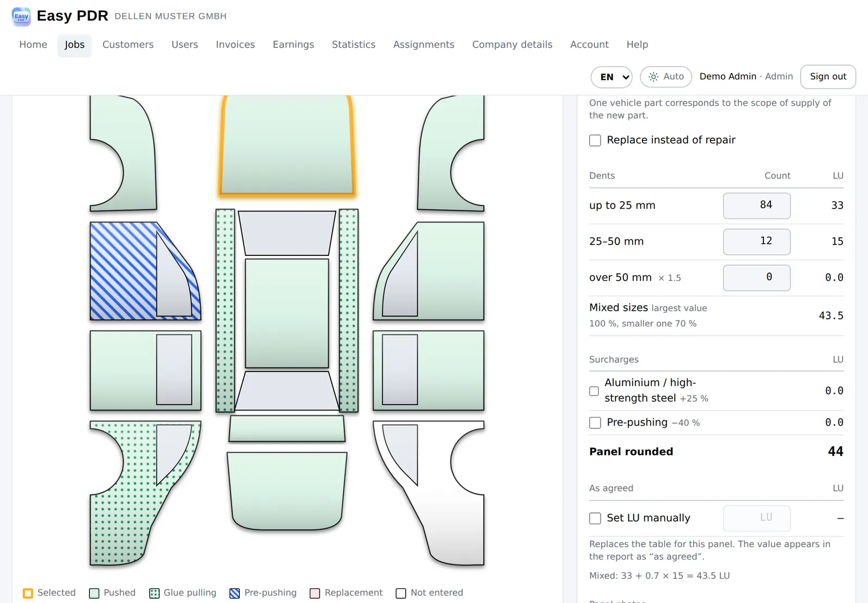Open the Invoices menu item

click(x=235, y=44)
